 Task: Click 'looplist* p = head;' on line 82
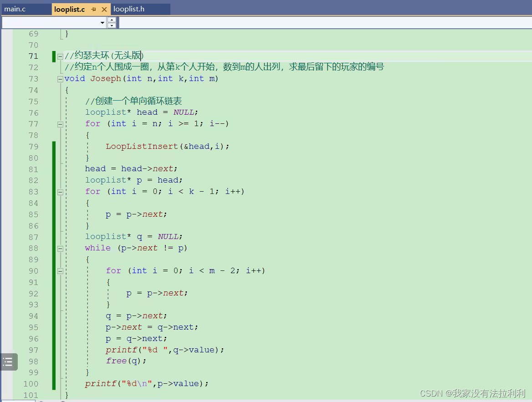click(x=133, y=180)
